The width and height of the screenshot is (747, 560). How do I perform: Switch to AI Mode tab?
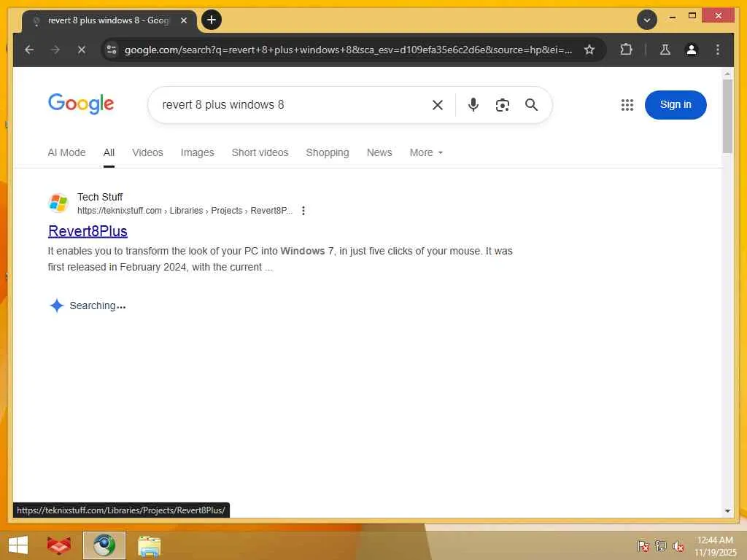pos(66,152)
